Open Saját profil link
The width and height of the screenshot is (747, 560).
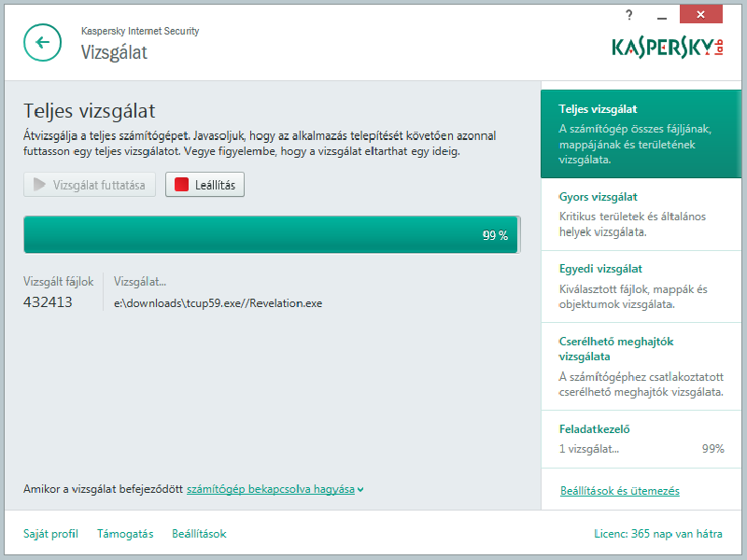[51, 534]
